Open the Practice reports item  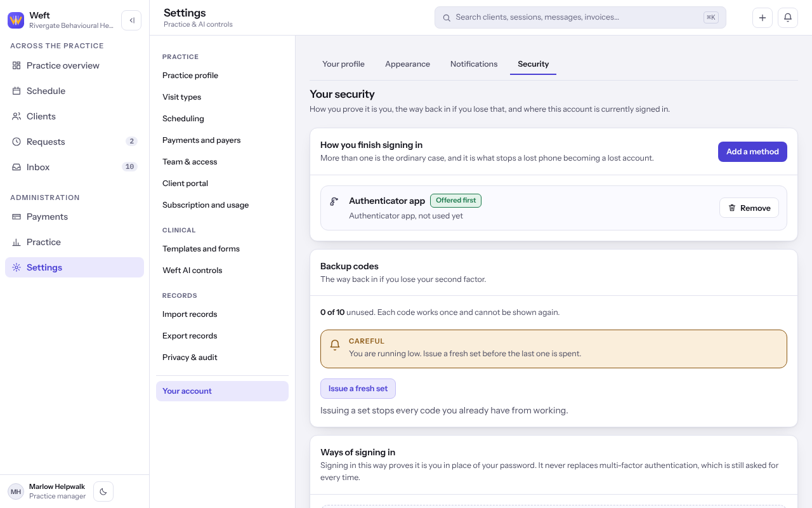click(74, 242)
